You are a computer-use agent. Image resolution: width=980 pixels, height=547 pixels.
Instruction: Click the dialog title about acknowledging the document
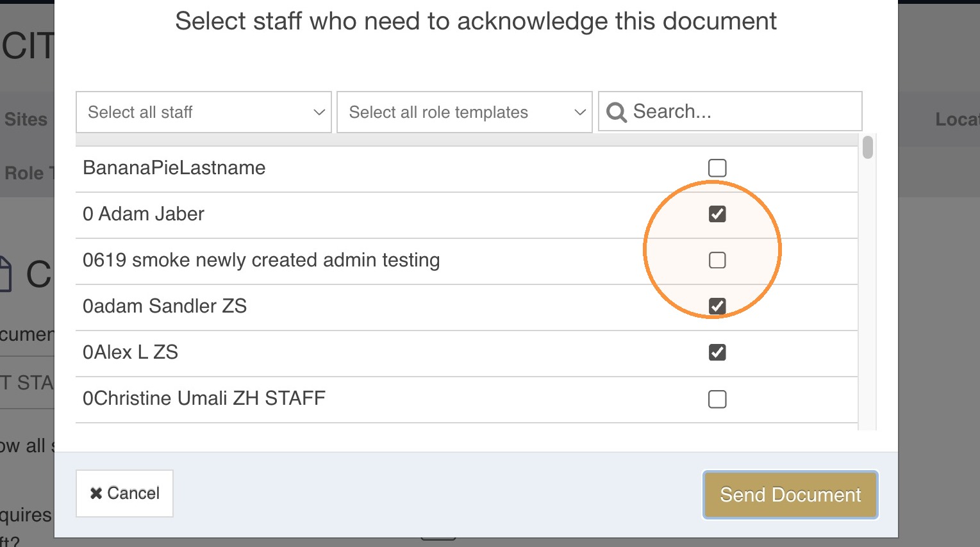pyautogui.click(x=476, y=21)
